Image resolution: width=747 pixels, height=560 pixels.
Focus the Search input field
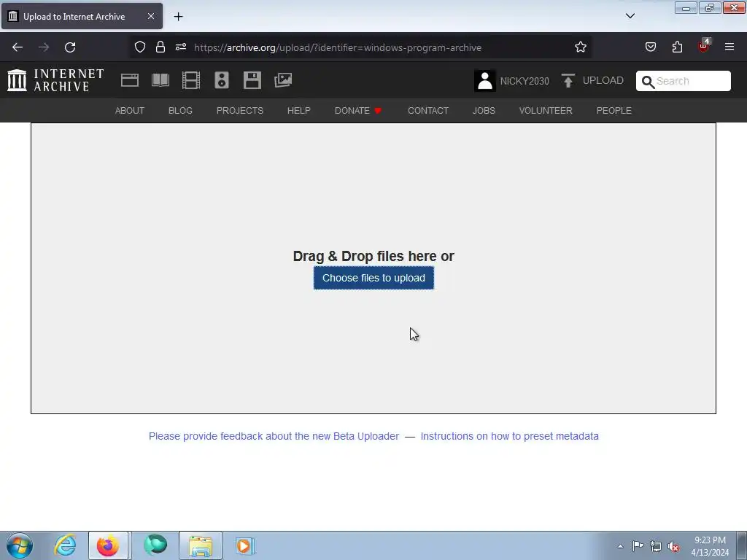(x=683, y=81)
